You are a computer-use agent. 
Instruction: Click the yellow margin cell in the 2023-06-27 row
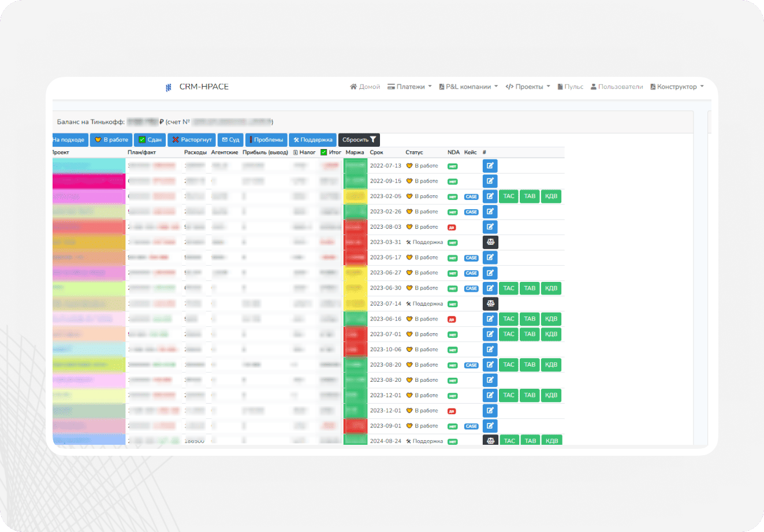point(355,273)
